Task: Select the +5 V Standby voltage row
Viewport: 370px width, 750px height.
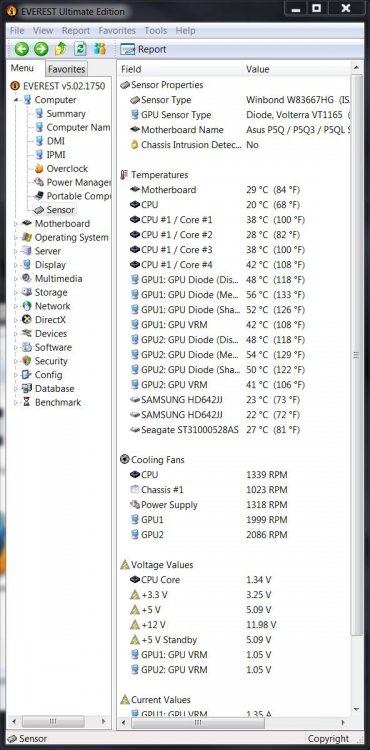Action: click(x=234, y=640)
